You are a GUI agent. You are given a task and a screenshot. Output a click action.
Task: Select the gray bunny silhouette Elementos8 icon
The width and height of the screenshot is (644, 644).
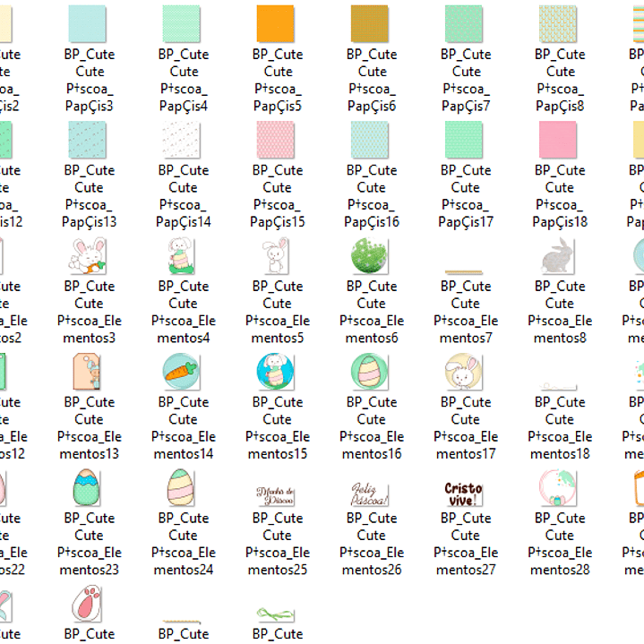(559, 256)
